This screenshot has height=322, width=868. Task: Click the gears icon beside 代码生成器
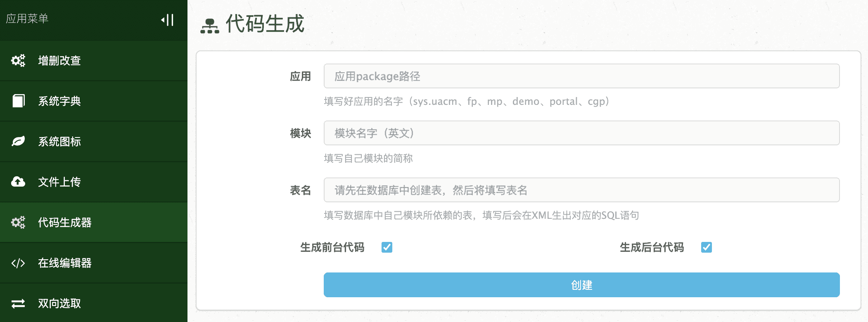point(18,223)
